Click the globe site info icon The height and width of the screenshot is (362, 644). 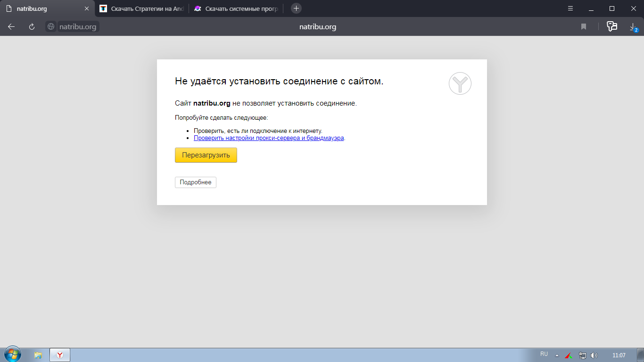(51, 27)
